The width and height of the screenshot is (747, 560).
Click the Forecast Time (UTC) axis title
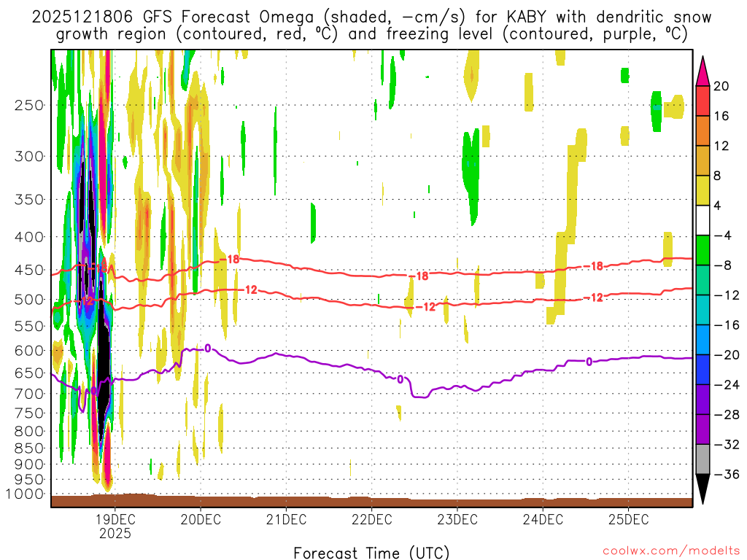pyautogui.click(x=371, y=552)
